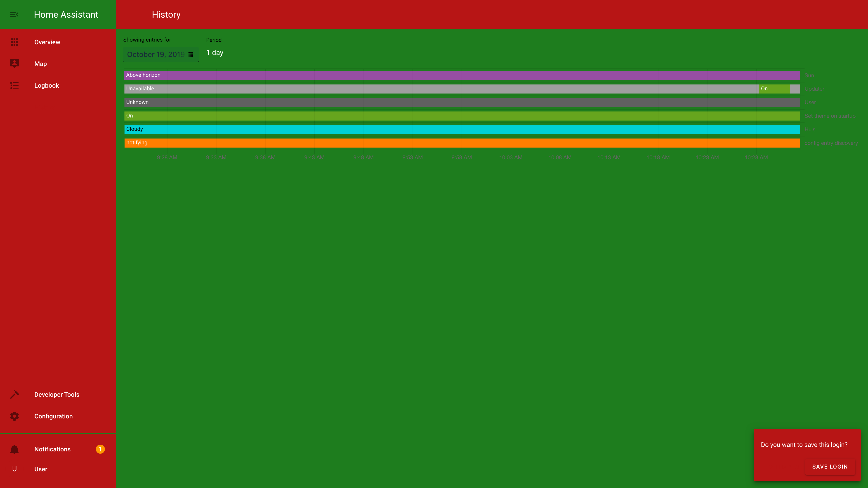Collapse the sidebar with the menu icon
868x488 pixels.
(14, 14)
